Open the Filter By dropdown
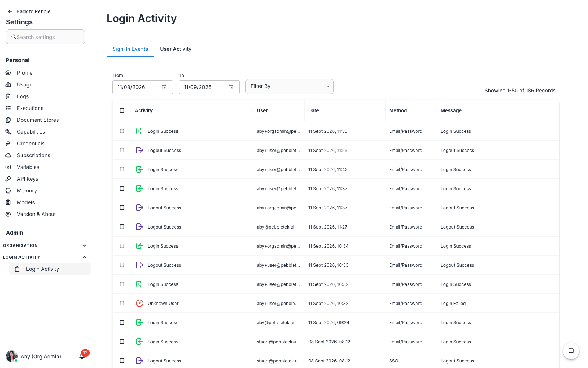The height and width of the screenshot is (368, 588). 290,86
